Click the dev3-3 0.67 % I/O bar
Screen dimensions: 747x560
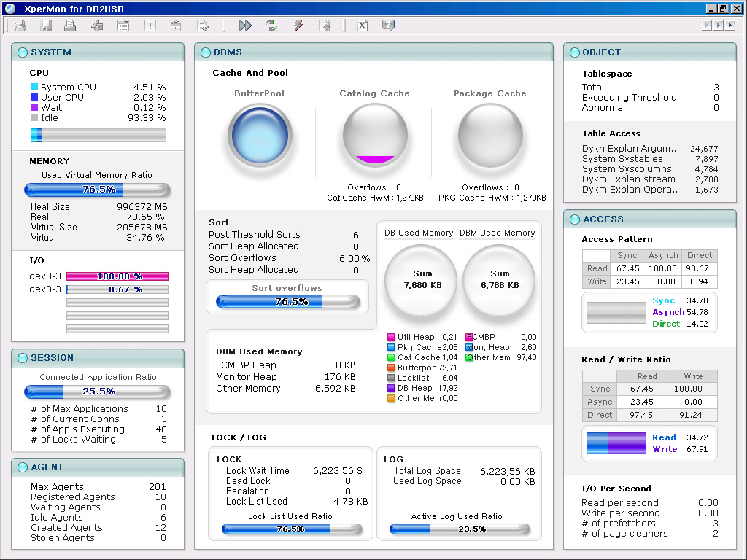[x=117, y=289]
